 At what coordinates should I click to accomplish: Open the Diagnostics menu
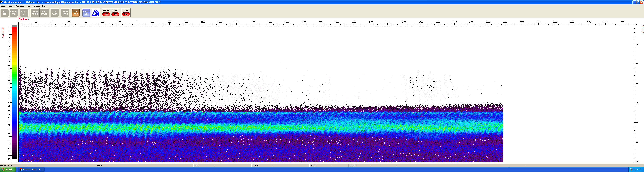tap(20, 6)
